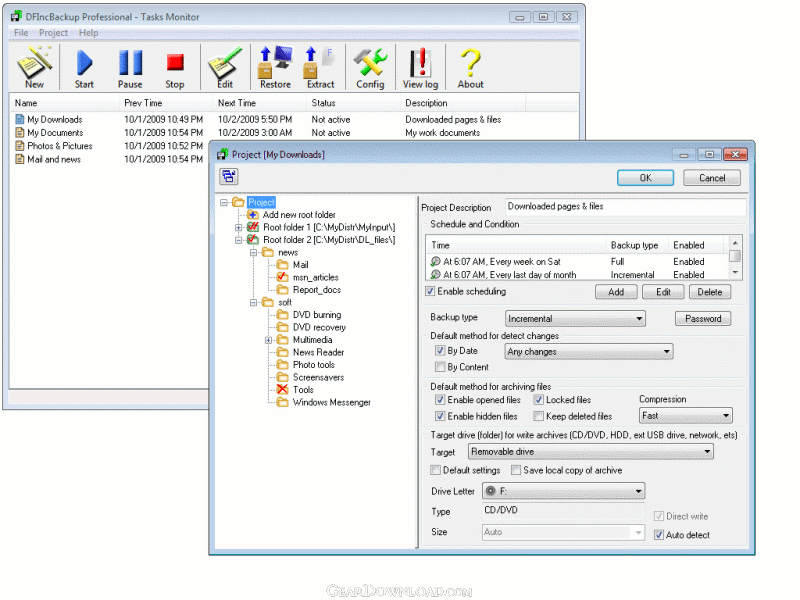
Task: Click the schedule list scrollbar down arrow
Action: pos(735,271)
